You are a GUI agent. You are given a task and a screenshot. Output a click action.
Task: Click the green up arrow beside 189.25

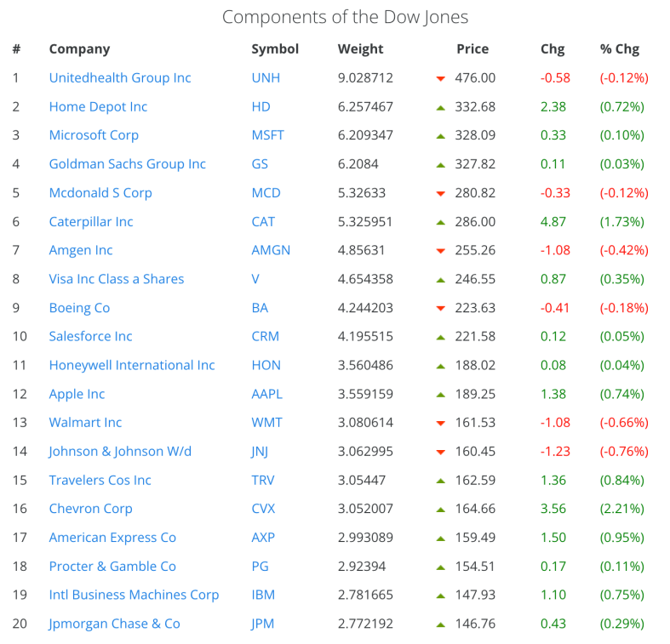coord(440,395)
